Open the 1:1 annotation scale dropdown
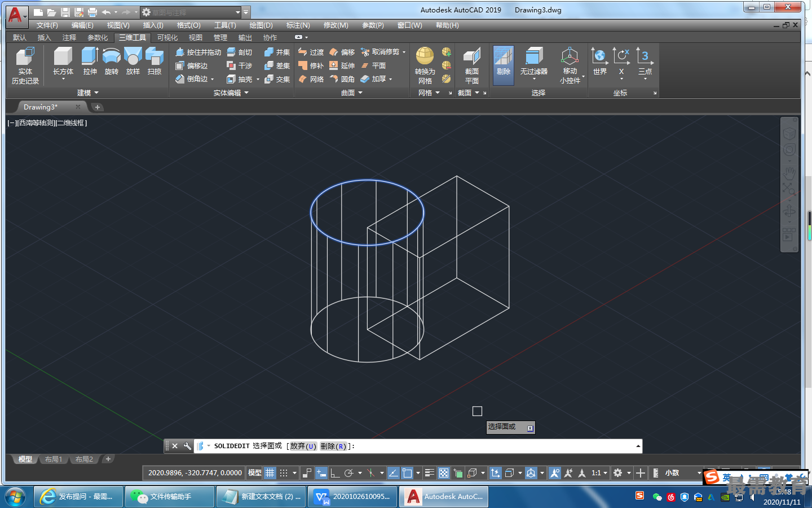 click(599, 473)
